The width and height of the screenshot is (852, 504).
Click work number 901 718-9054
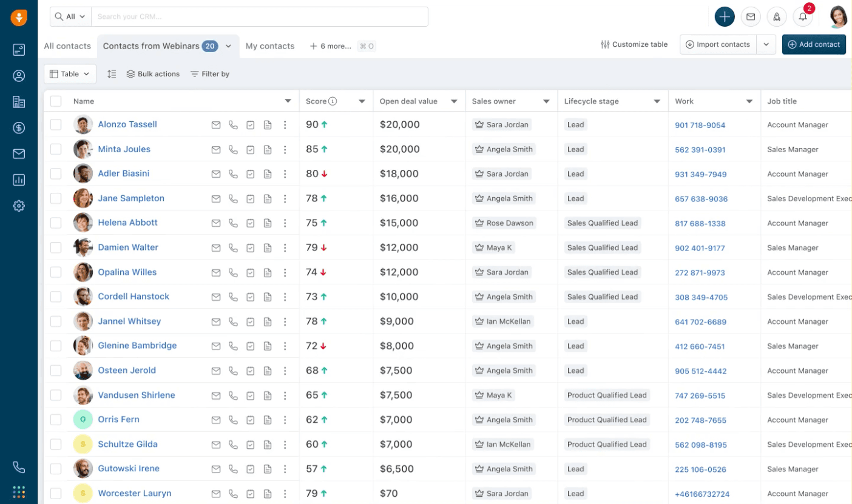[x=700, y=125]
